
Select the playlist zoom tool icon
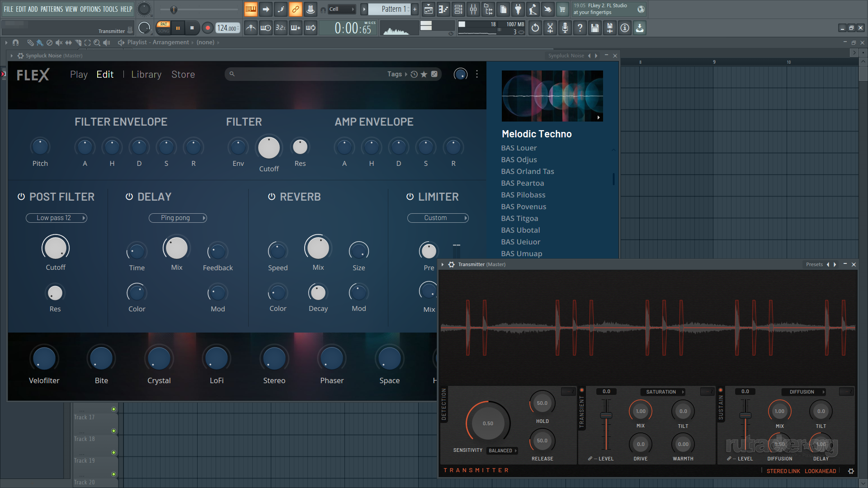97,42
